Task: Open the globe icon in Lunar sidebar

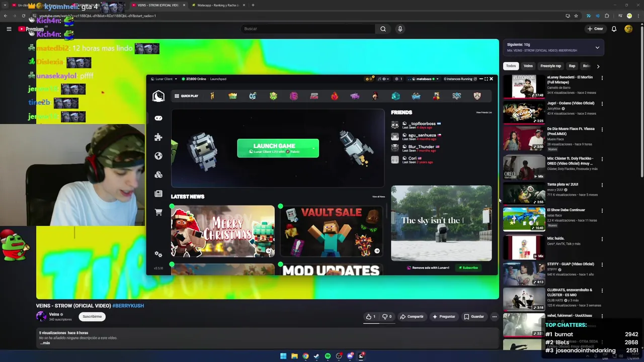Action: (158, 156)
